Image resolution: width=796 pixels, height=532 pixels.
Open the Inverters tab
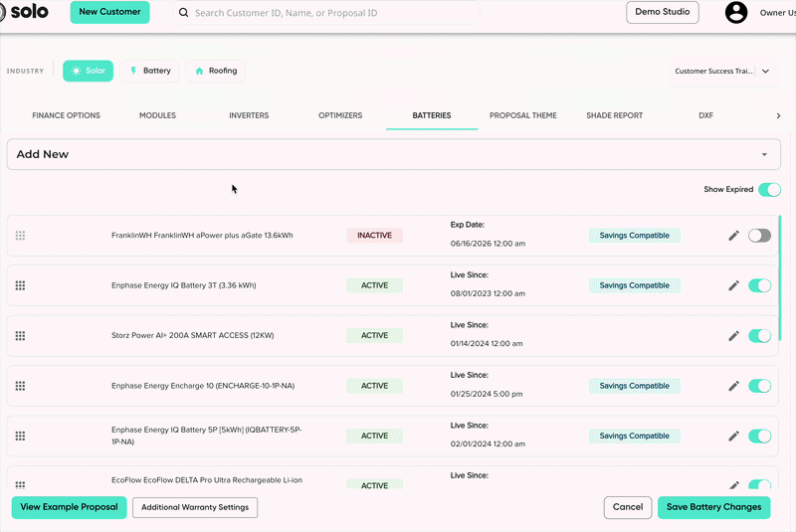click(x=249, y=115)
